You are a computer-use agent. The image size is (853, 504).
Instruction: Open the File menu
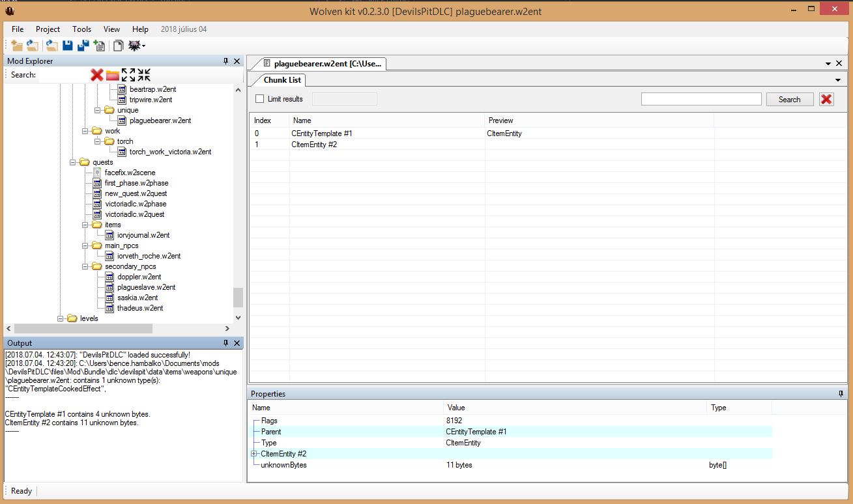click(18, 29)
